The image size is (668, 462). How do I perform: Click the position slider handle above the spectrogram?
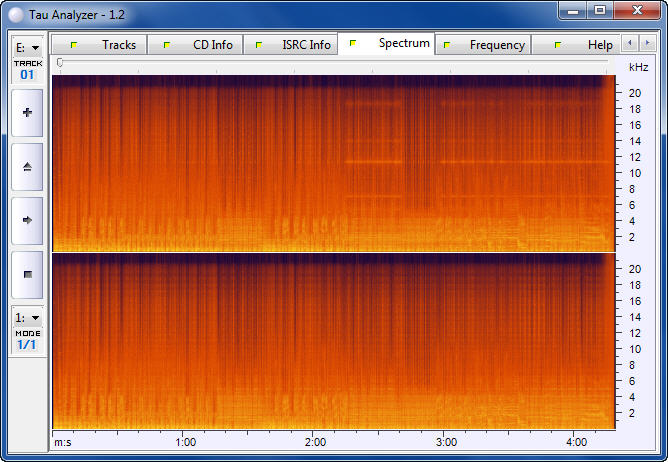[60, 63]
